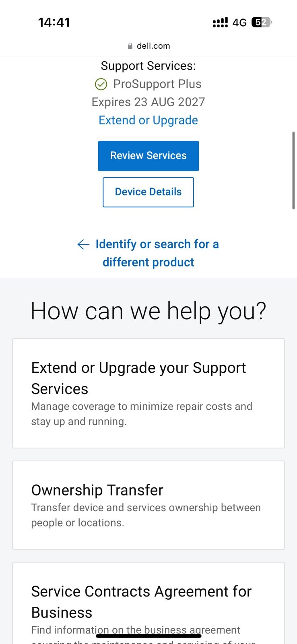Open the Review Services button
The height and width of the screenshot is (644, 297).
point(148,156)
